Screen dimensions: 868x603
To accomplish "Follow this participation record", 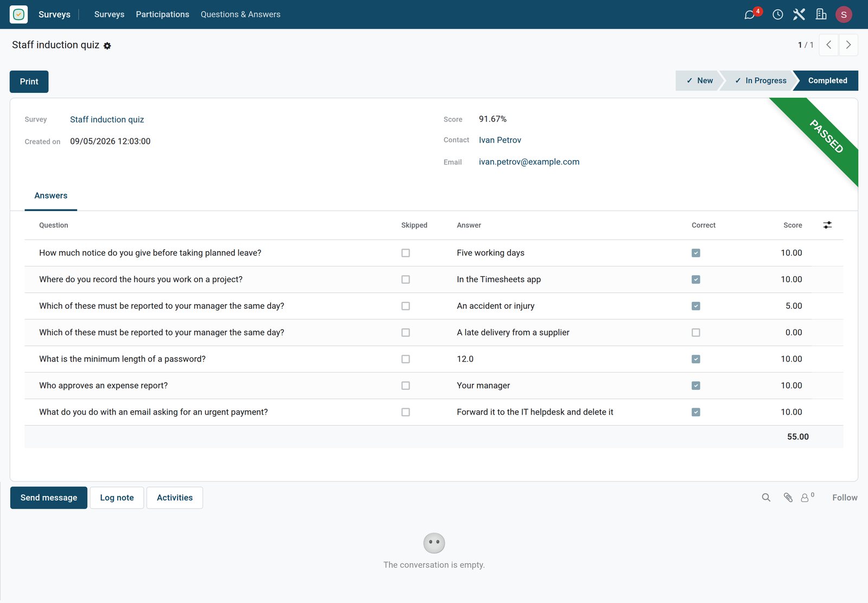I will click(845, 498).
